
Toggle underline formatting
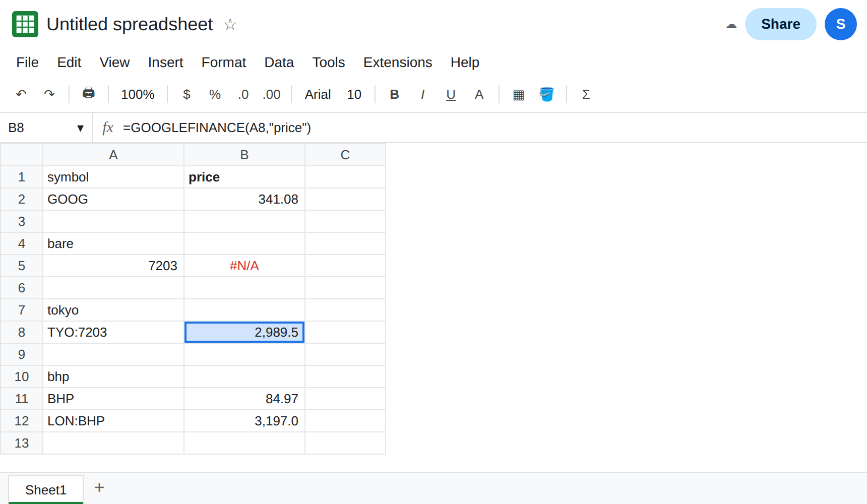pos(451,94)
